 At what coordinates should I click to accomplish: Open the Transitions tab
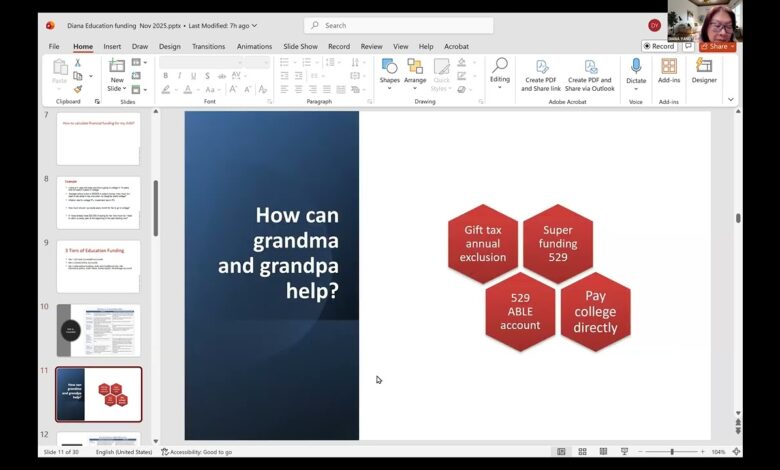point(209,46)
